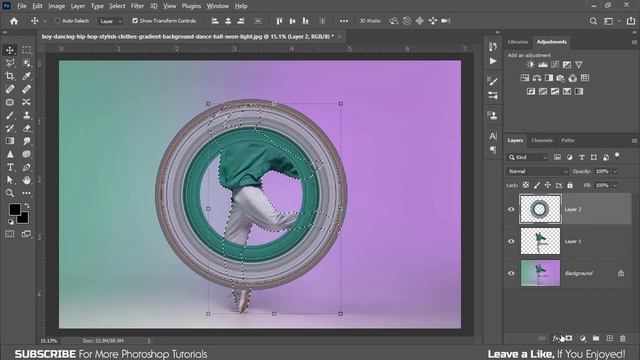640x360 pixels.
Task: Open the Layer/Group auto-select dropdown
Action: pyautogui.click(x=110, y=21)
